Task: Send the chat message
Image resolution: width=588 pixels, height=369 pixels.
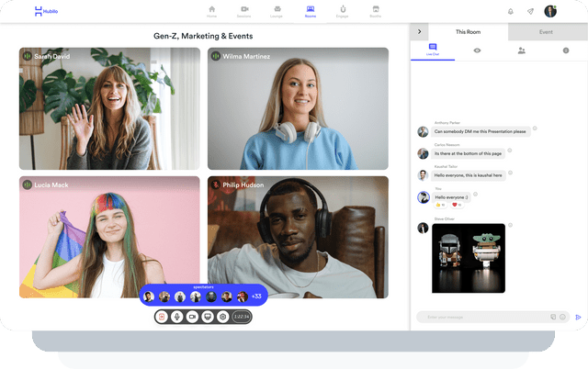Action: pyautogui.click(x=579, y=317)
